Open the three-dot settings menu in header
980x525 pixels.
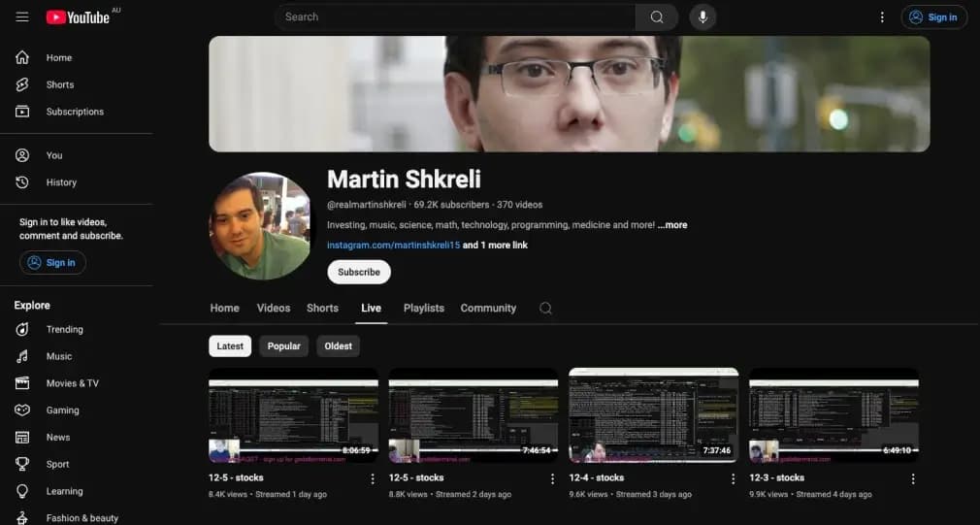click(x=882, y=16)
